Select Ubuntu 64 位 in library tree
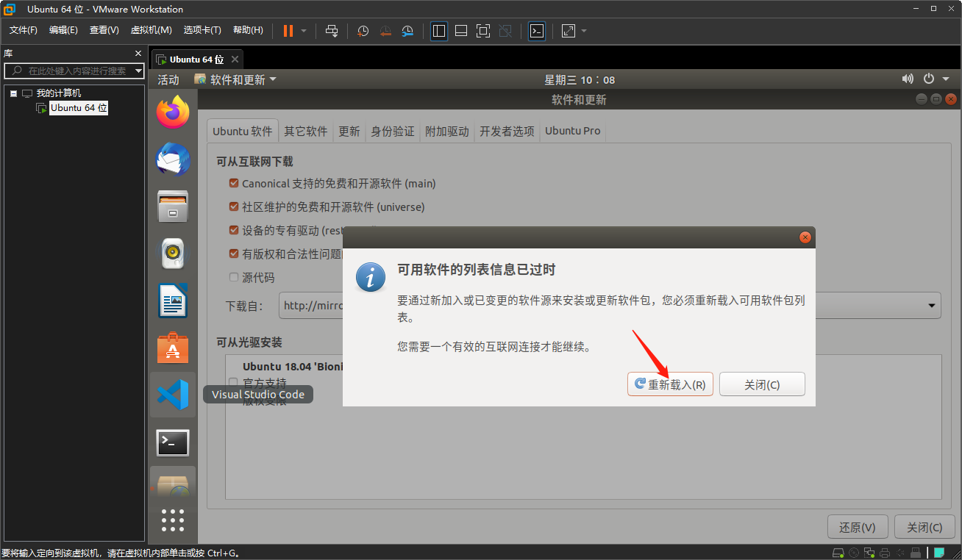The width and height of the screenshot is (962, 560). [79, 108]
